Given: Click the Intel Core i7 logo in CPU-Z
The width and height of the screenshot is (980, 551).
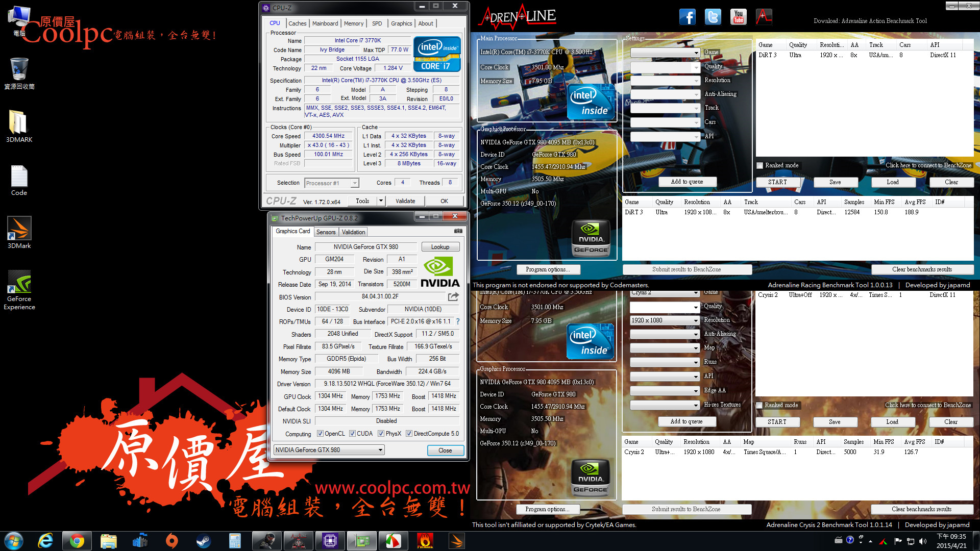Looking at the screenshot, I should (437, 54).
